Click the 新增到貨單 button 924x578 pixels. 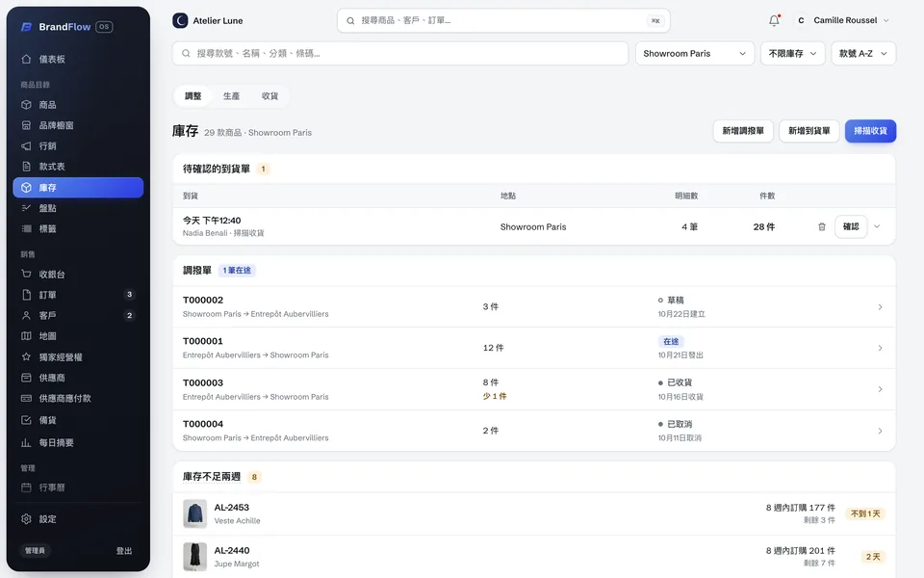point(808,131)
